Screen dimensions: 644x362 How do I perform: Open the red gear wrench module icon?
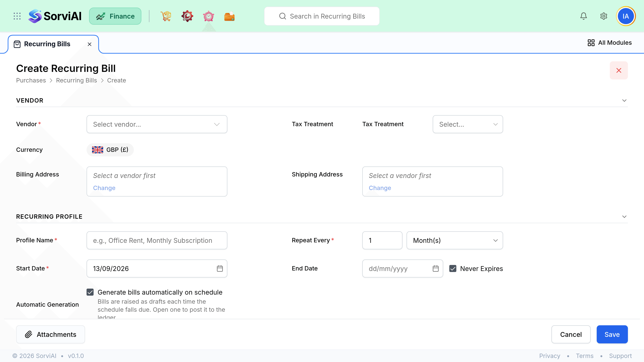(x=187, y=16)
